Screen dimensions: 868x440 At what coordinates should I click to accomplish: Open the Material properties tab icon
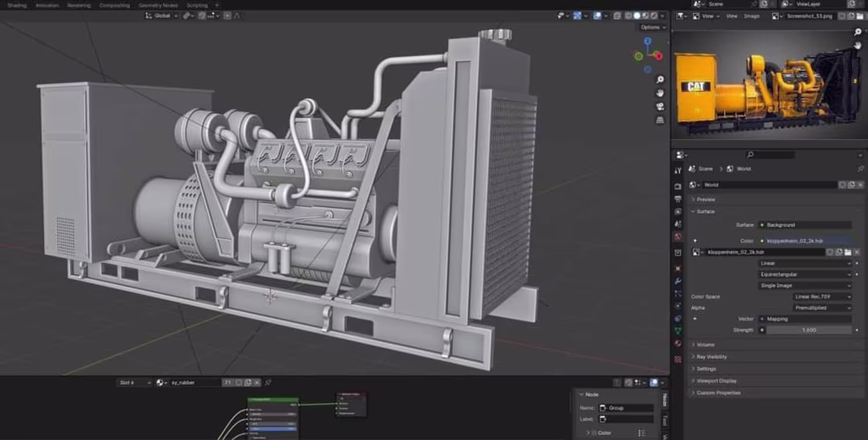[678, 344]
